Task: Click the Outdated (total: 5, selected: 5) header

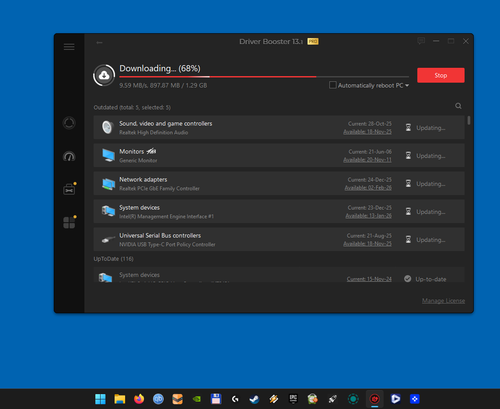Action: pos(132,107)
